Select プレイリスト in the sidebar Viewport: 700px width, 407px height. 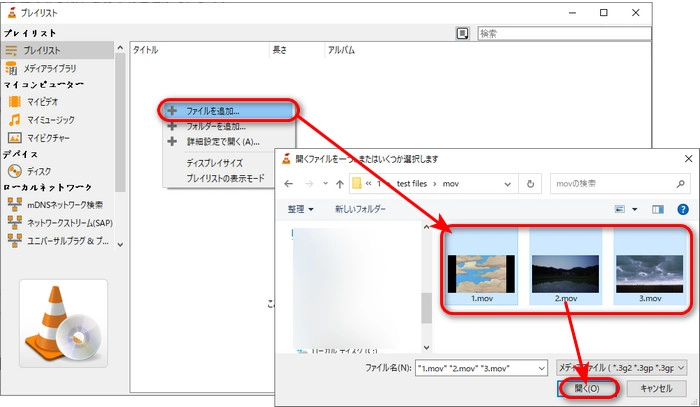tap(58, 50)
